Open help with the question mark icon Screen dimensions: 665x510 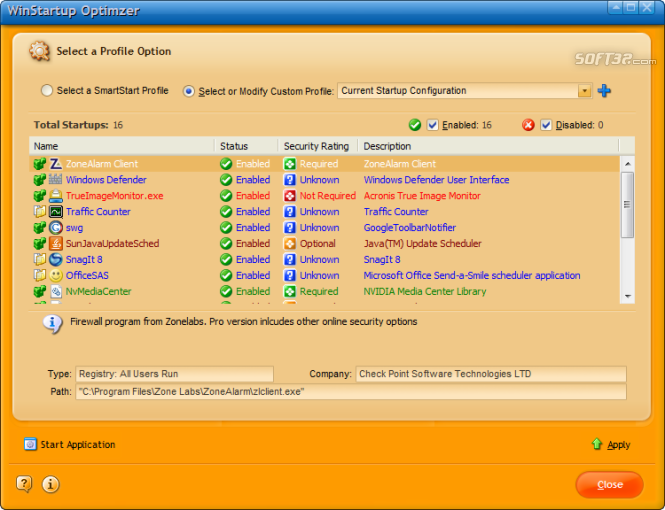click(24, 484)
